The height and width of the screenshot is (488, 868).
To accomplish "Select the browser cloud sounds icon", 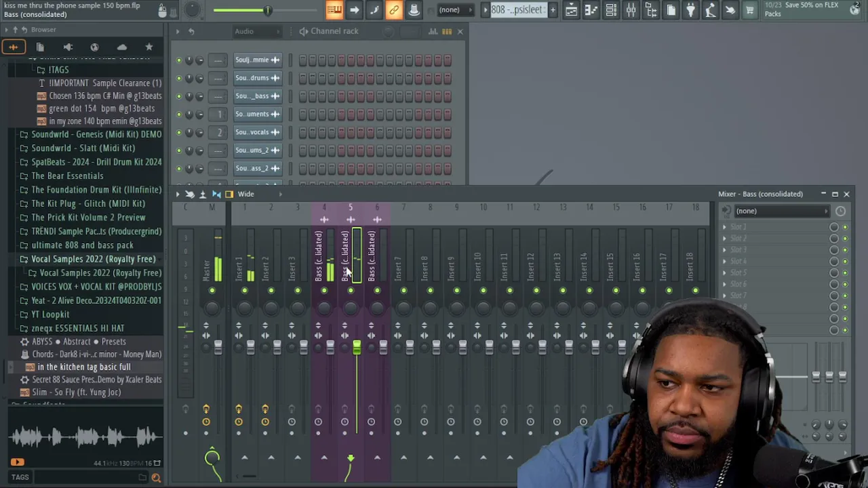I will (122, 47).
